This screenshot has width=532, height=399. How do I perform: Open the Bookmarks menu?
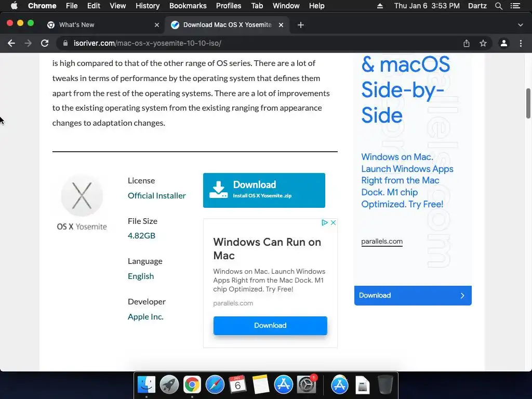pos(188,6)
